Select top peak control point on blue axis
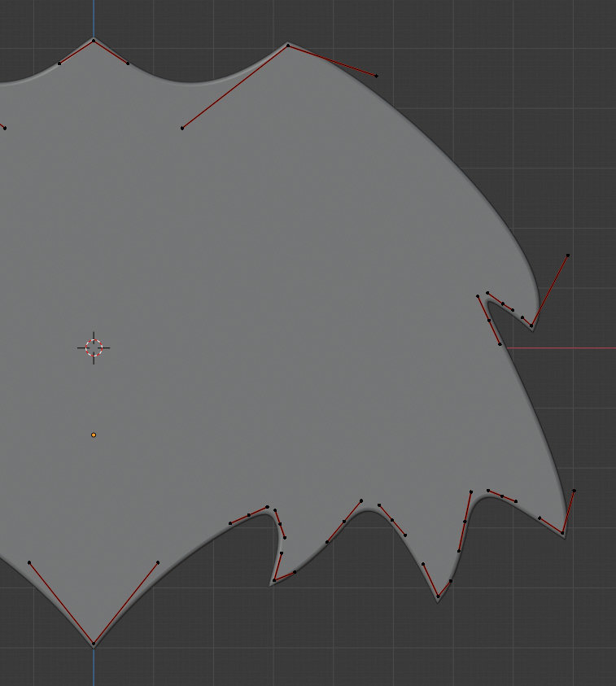The height and width of the screenshot is (686, 616). [94, 41]
